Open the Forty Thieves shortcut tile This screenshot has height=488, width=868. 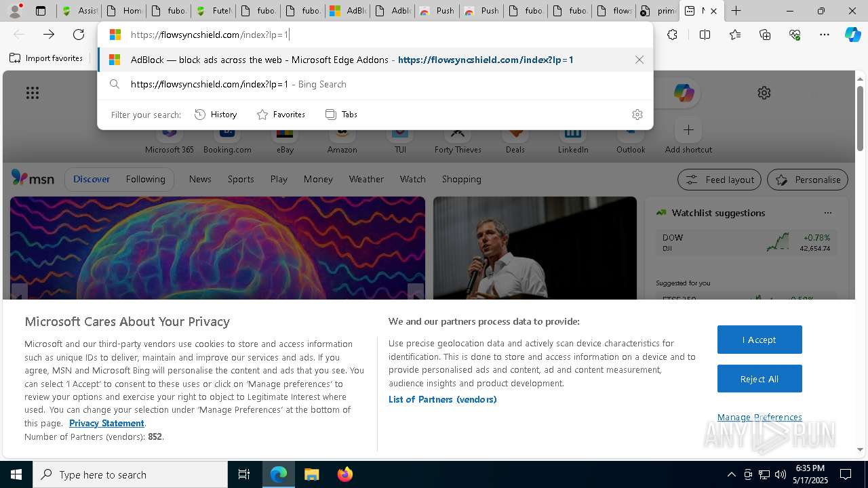coord(458,140)
